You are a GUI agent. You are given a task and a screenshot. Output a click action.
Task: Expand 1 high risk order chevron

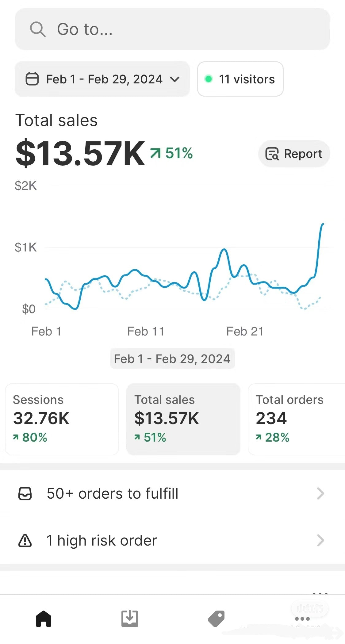320,541
